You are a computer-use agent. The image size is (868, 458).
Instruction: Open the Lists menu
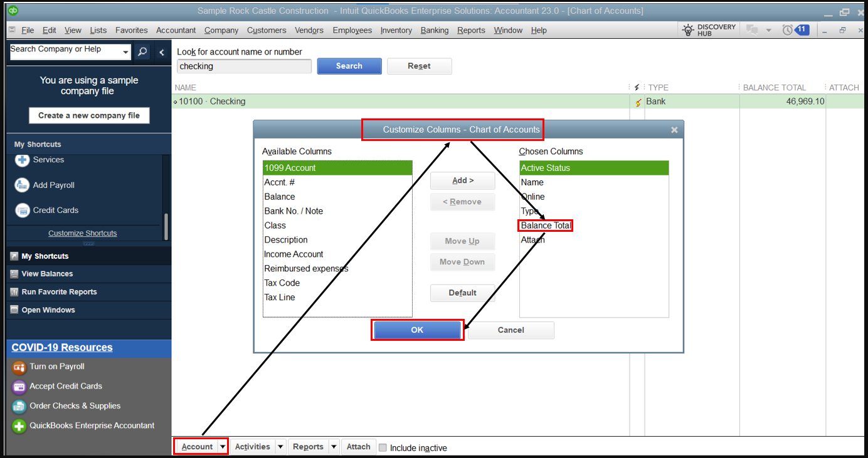98,30
